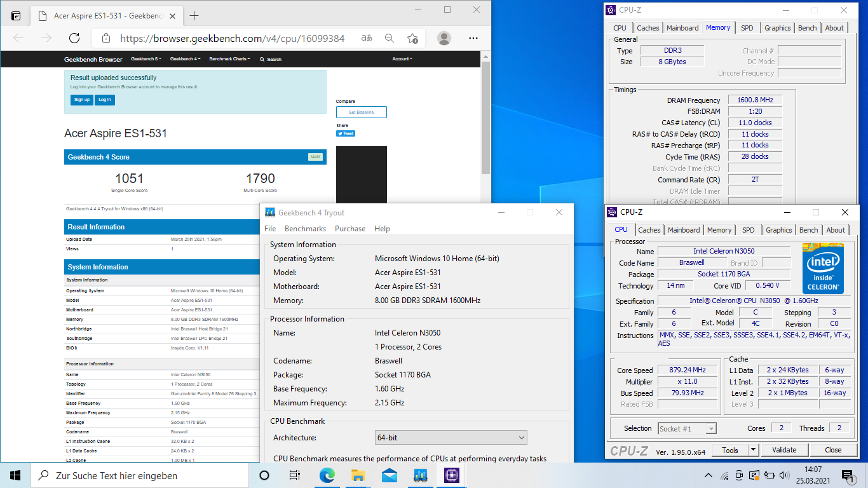This screenshot has width=868, height=488.
Task: Click the zoom-out magnifier icon in address bar
Action: point(390,38)
